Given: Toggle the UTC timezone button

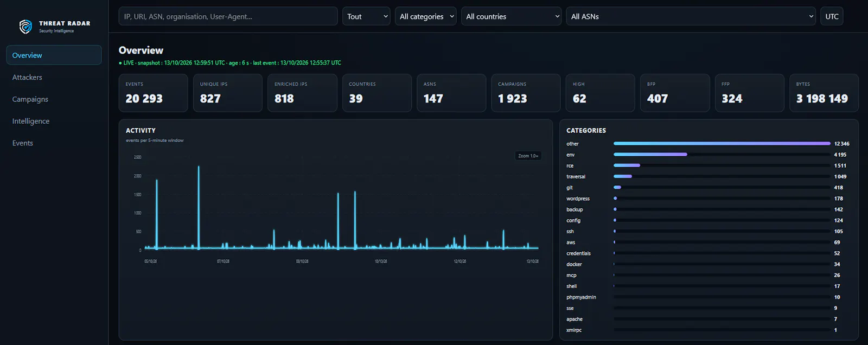Looking at the screenshot, I should (x=832, y=16).
